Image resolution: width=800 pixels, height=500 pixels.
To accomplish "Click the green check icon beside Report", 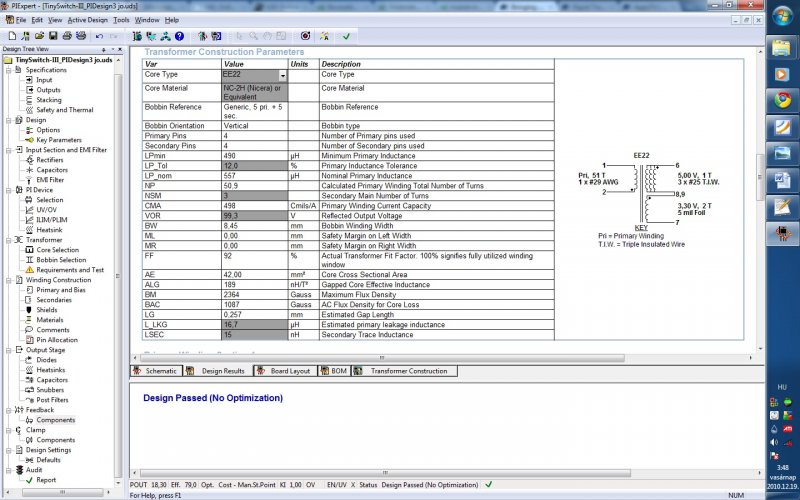I will (29, 480).
